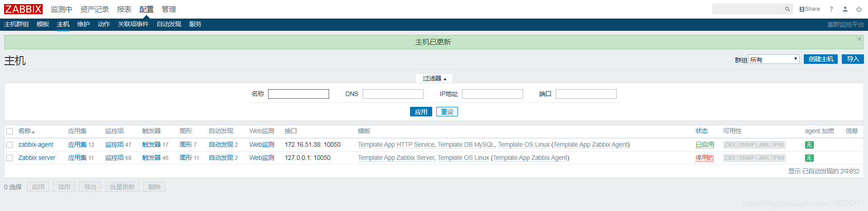Click the 导入 button
This screenshot has height=211, width=868.
(x=853, y=59)
